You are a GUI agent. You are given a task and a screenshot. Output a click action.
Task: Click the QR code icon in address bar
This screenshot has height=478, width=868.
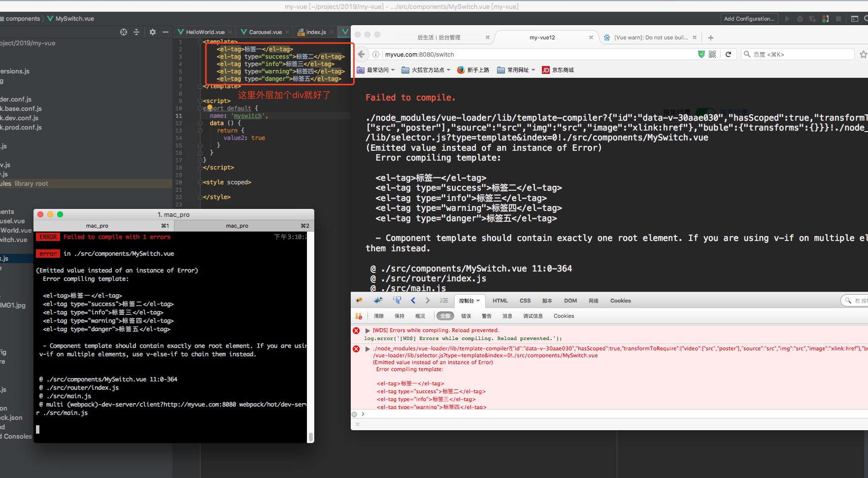712,54
